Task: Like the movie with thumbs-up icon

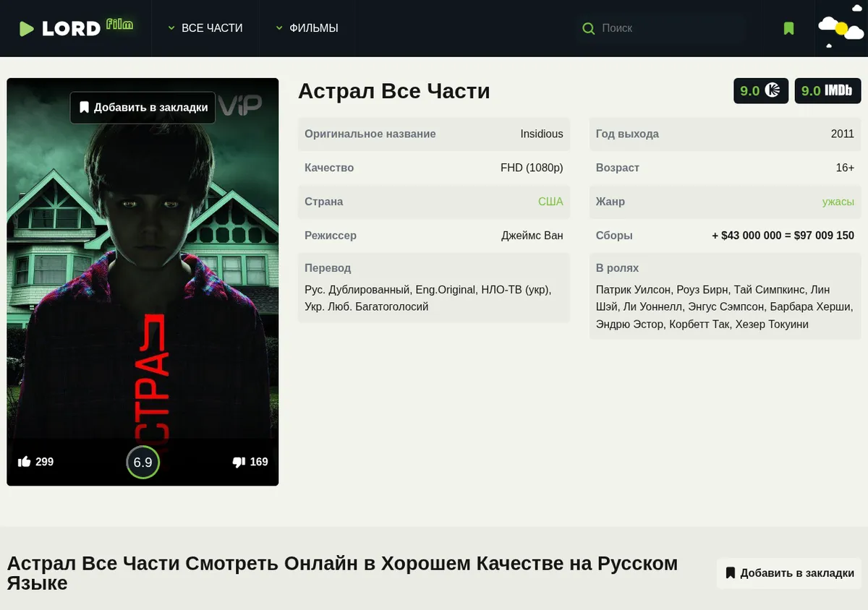Action: coord(24,462)
